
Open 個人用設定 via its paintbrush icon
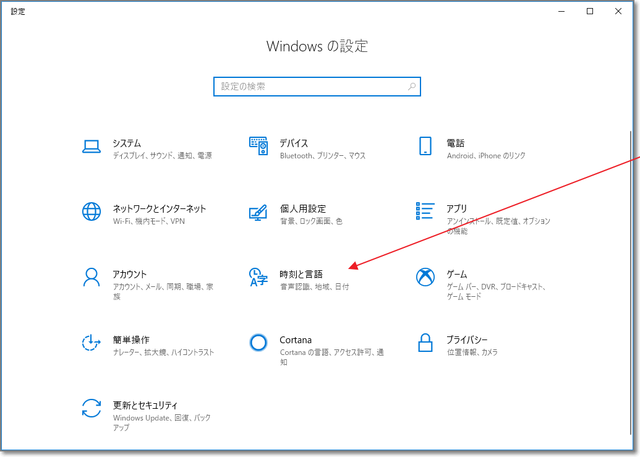[x=258, y=212]
